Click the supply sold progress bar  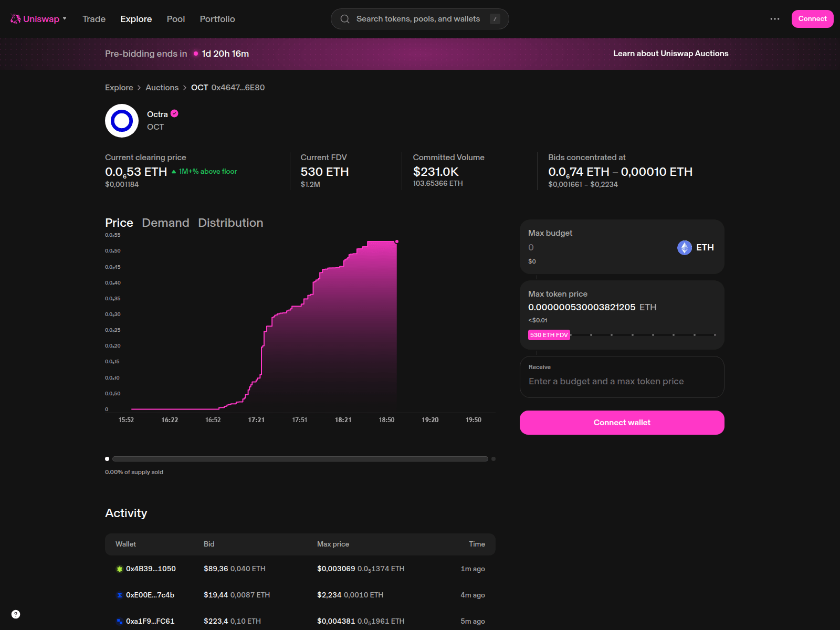(300, 459)
